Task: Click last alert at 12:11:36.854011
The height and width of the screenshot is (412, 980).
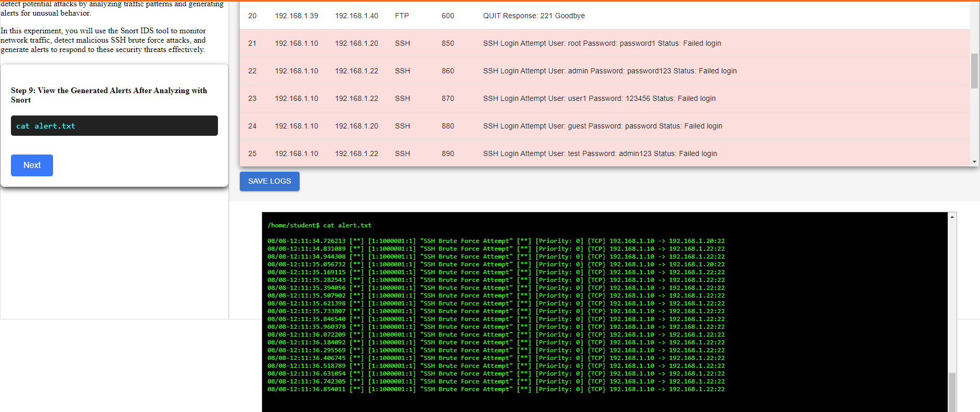Action: [496, 389]
